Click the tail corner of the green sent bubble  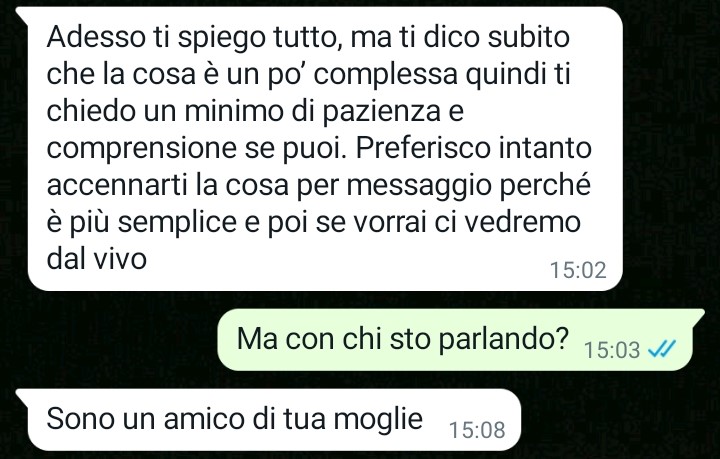point(698,315)
